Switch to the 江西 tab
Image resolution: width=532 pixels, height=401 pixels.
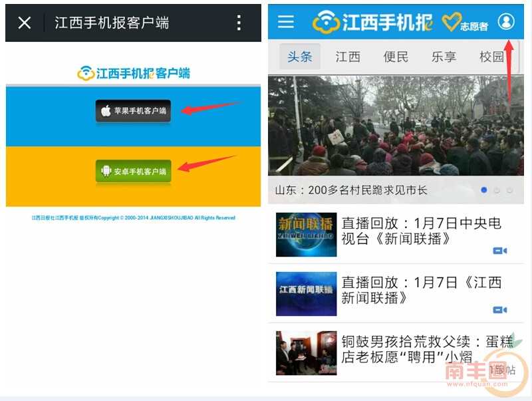pos(348,57)
